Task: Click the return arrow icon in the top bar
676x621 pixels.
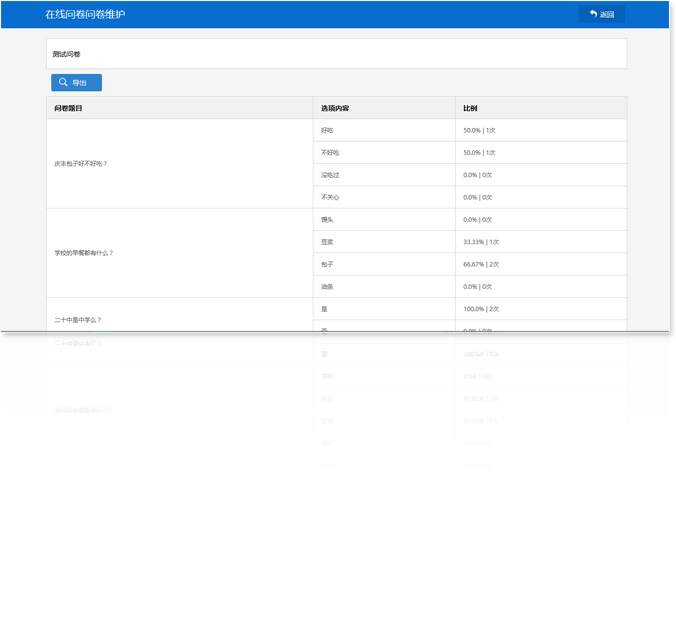Action: point(593,14)
